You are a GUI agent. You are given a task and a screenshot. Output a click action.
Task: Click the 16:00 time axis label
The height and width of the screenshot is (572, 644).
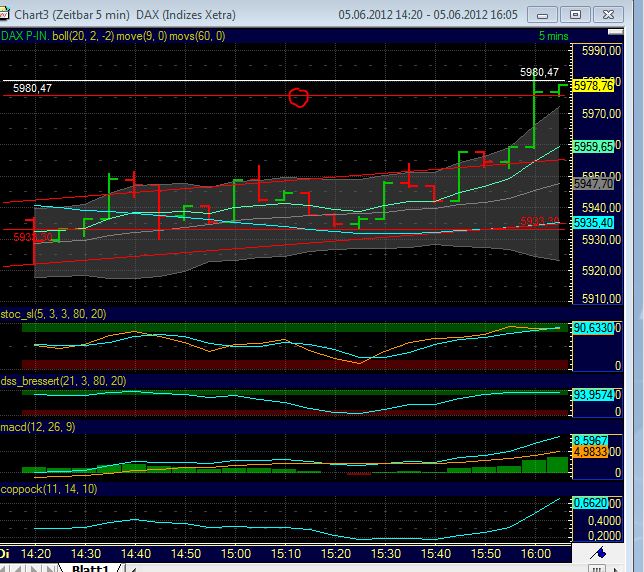tap(536, 554)
